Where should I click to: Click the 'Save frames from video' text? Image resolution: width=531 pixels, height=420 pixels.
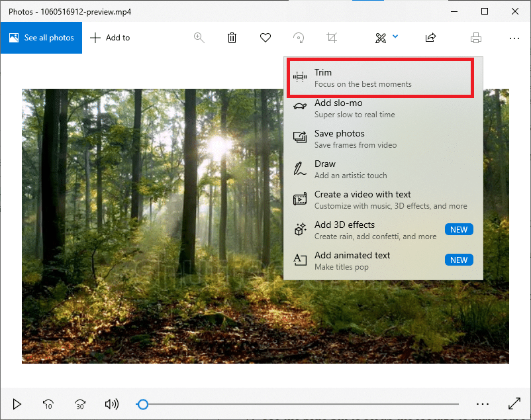click(356, 145)
